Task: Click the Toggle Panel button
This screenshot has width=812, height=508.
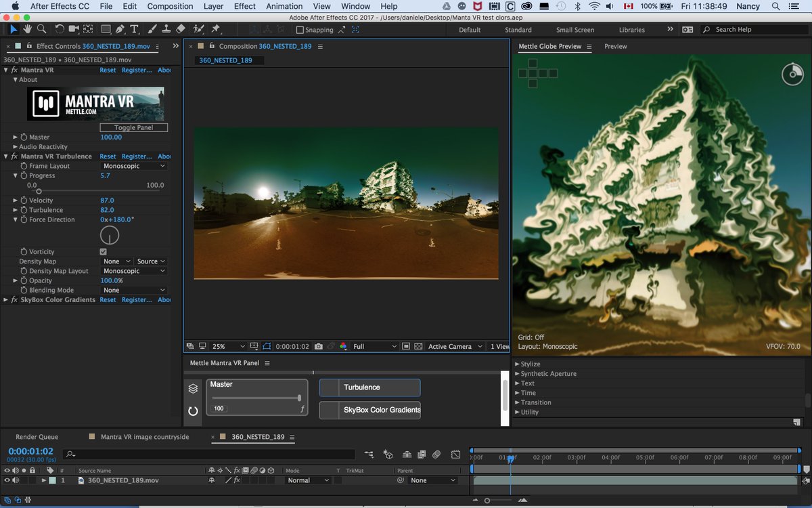Action: coord(133,127)
